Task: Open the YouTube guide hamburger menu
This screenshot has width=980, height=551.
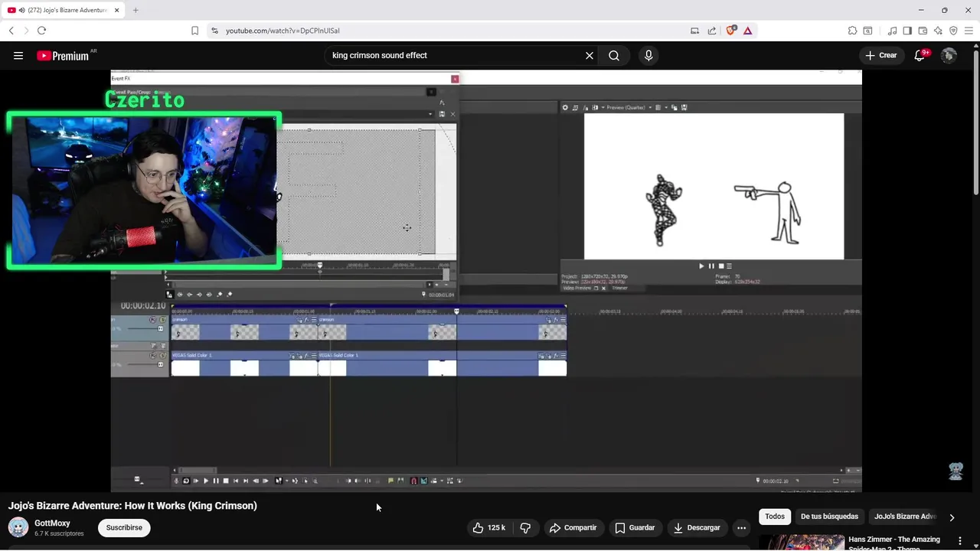Action: coord(18,55)
